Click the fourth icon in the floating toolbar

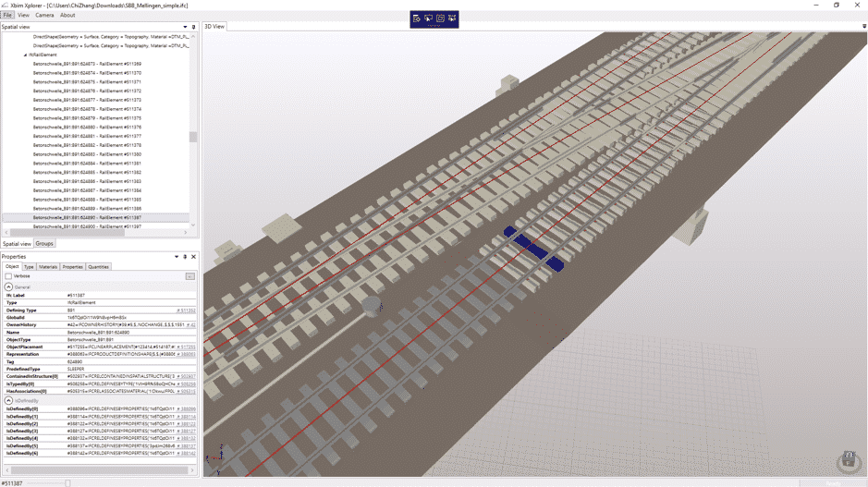click(x=452, y=18)
